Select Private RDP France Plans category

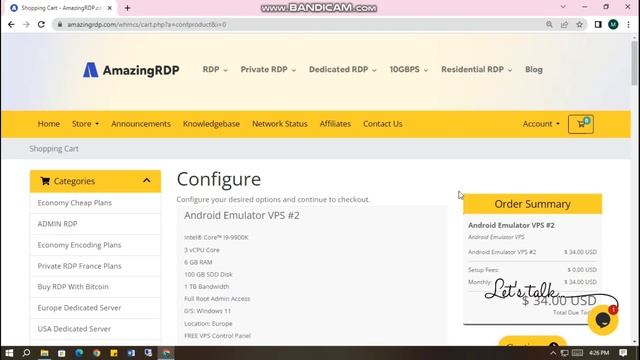pos(95,266)
